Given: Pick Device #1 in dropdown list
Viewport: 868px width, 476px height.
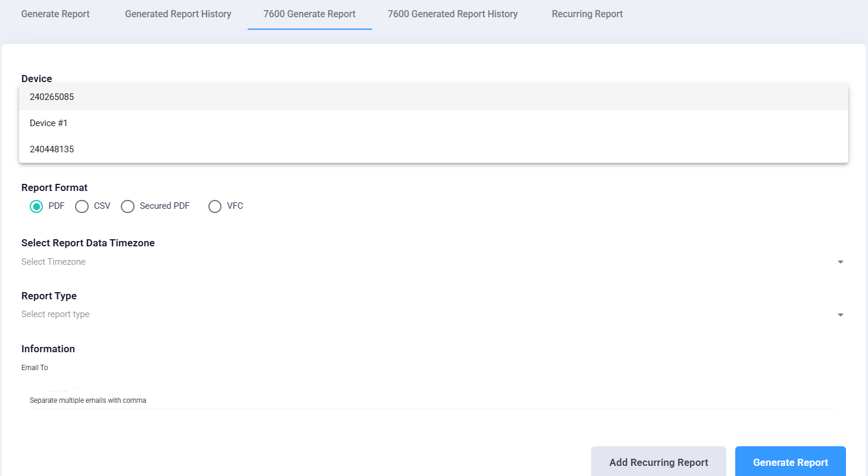Looking at the screenshot, I should [x=433, y=123].
